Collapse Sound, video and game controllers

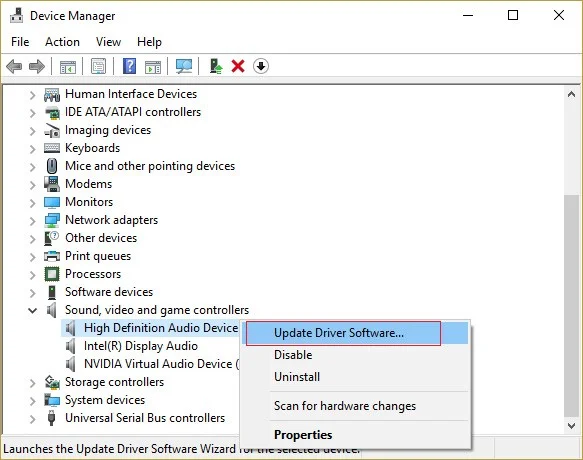pos(33,310)
